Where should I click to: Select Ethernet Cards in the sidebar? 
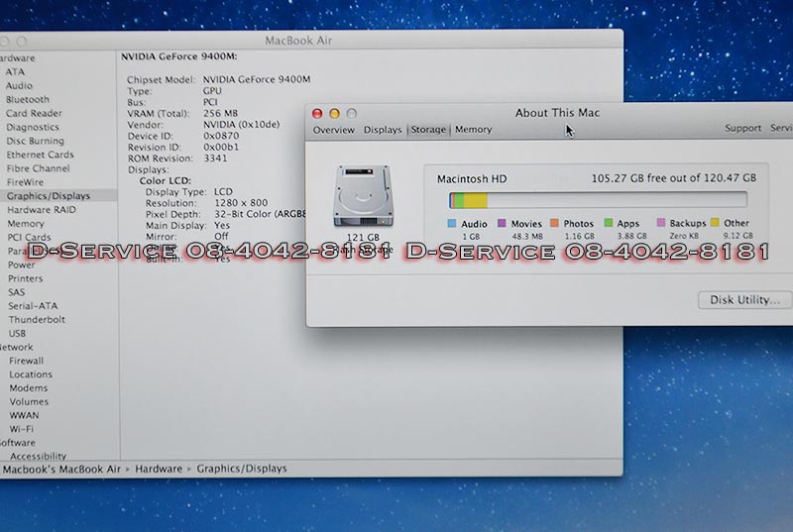[40, 155]
